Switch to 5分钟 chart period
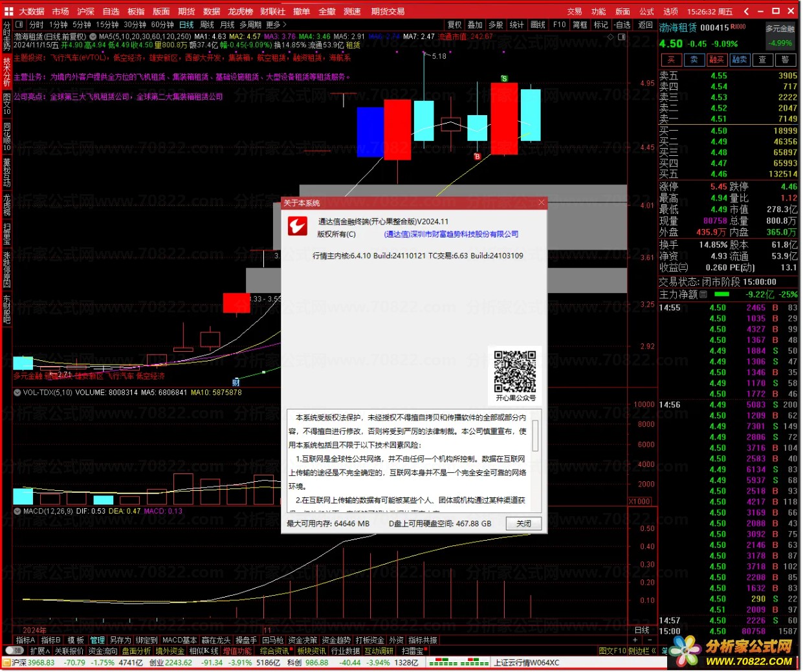803x672 pixels. (82, 25)
